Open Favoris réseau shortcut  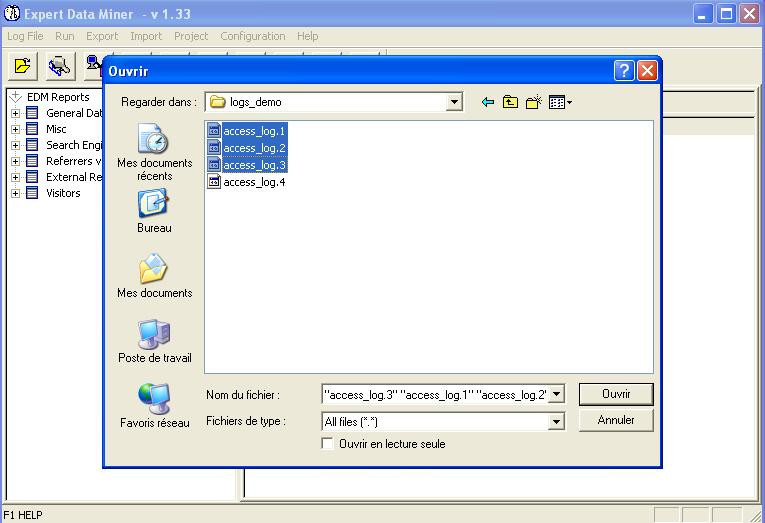pyautogui.click(x=154, y=406)
